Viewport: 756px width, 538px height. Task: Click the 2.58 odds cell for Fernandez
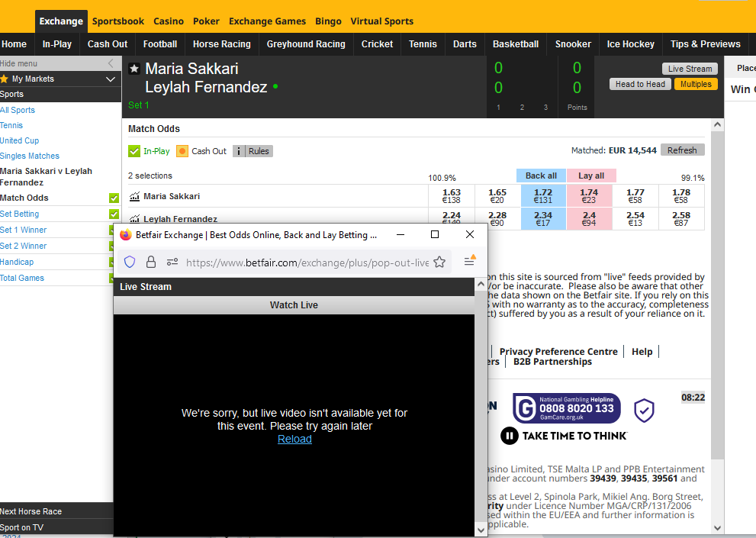coord(681,218)
